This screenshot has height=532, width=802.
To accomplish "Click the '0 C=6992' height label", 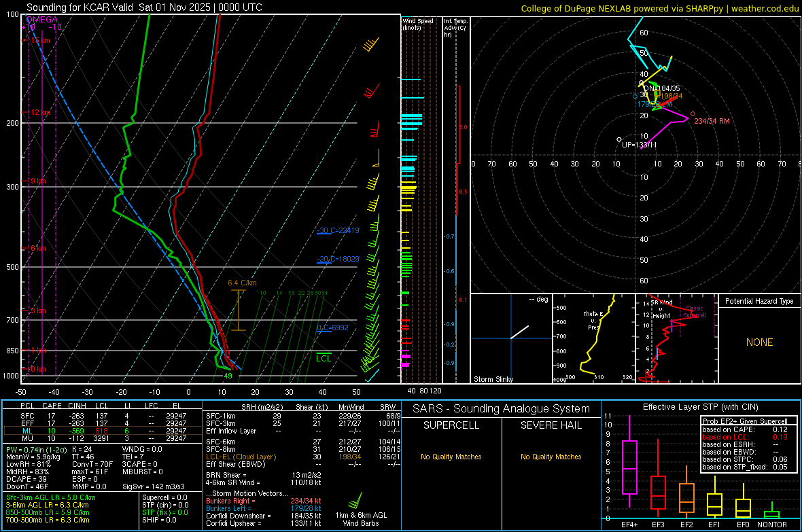I will [333, 328].
